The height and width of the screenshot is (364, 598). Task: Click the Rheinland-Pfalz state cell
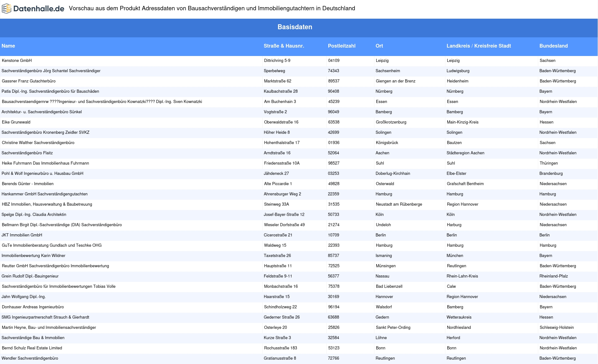click(553, 276)
